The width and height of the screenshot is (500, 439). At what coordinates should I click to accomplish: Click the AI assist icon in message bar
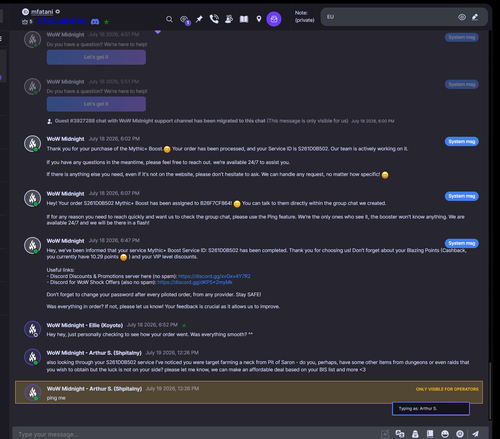pyautogui.click(x=385, y=434)
